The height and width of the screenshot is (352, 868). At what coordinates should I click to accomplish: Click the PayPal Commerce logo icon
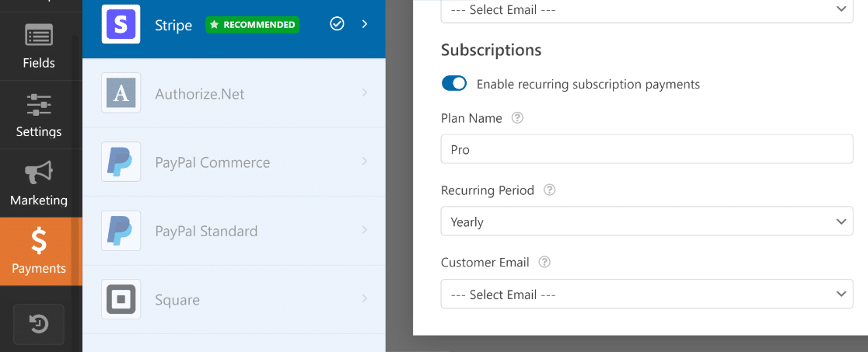point(121,162)
